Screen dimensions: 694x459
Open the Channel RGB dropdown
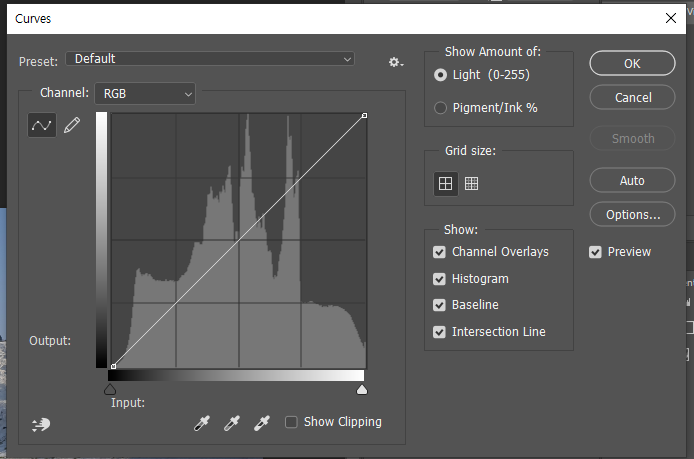coord(145,94)
